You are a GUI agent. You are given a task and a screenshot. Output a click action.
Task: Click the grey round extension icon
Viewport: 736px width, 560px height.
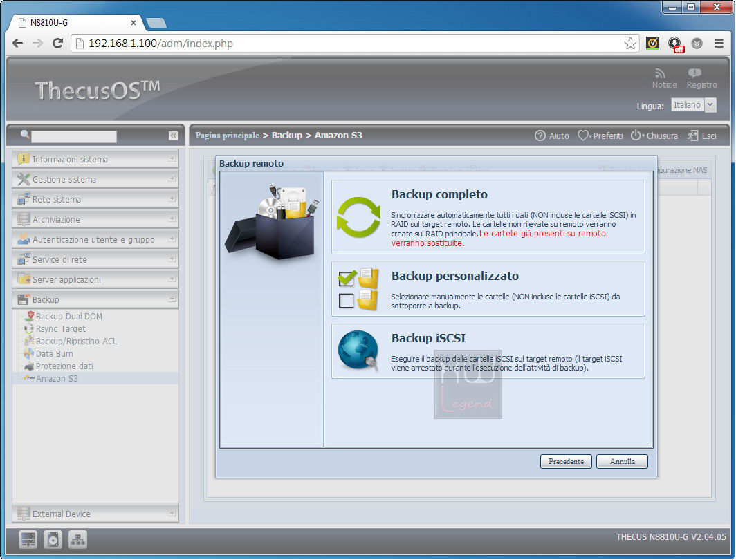click(x=697, y=44)
